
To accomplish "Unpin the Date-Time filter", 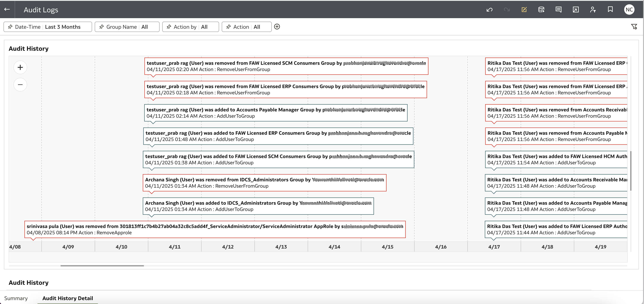I will point(11,27).
